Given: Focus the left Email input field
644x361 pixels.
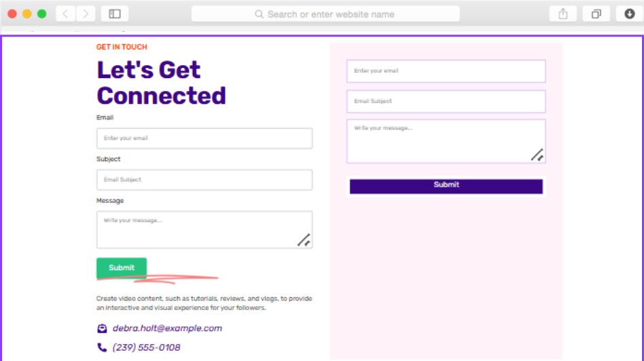Looking at the screenshot, I should coord(204,138).
